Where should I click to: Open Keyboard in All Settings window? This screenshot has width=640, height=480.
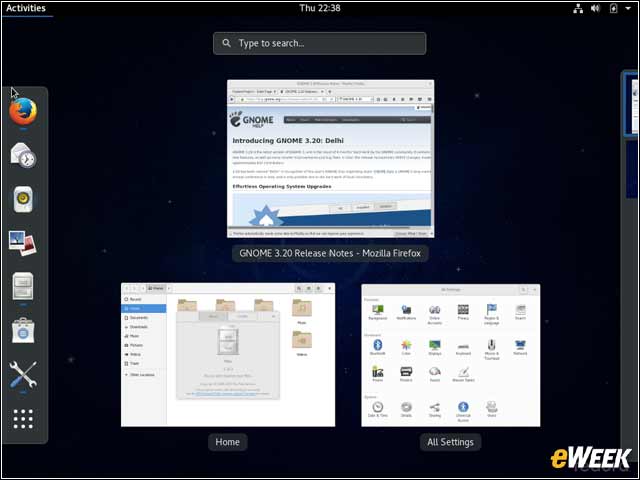[463, 348]
